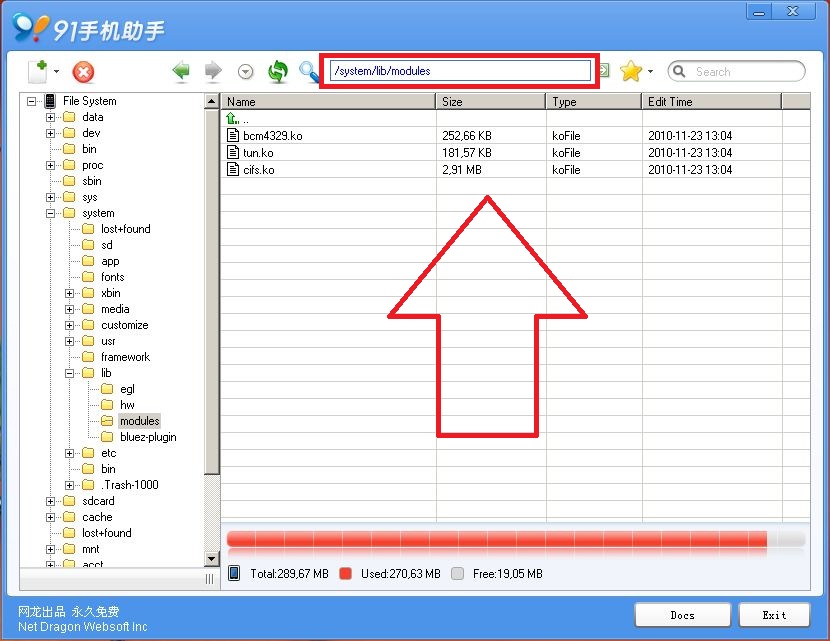Viewport: 830px width, 641px height.
Task: Focus the Search input box
Action: pos(736,71)
